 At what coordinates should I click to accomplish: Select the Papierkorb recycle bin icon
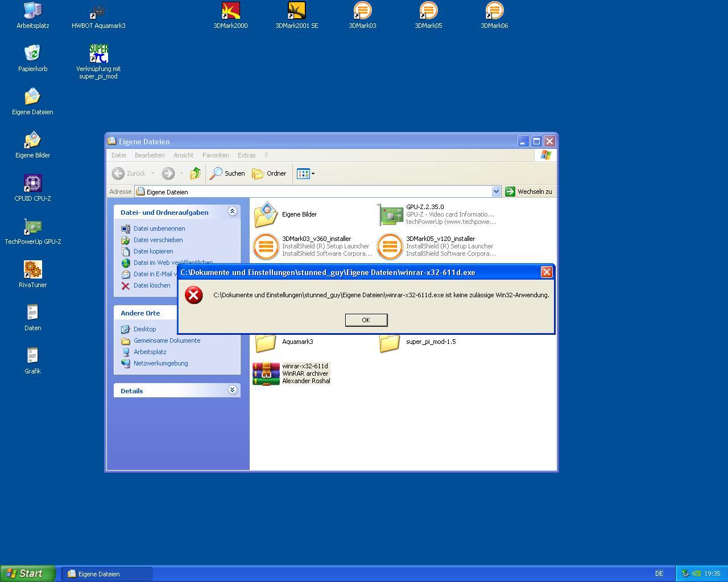(32, 59)
